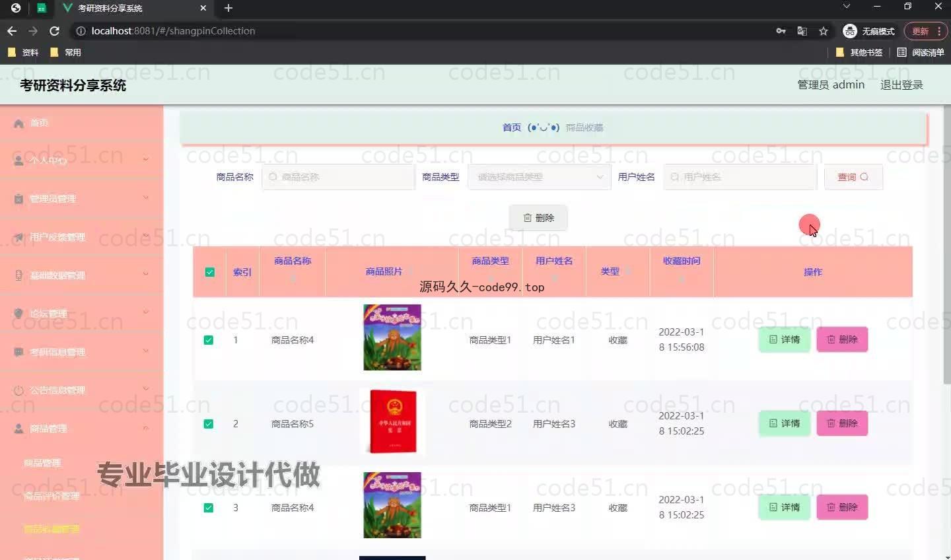Viewport: 951px width, 560px height.
Task: Click the Chrome 更新 update button
Action: click(926, 31)
